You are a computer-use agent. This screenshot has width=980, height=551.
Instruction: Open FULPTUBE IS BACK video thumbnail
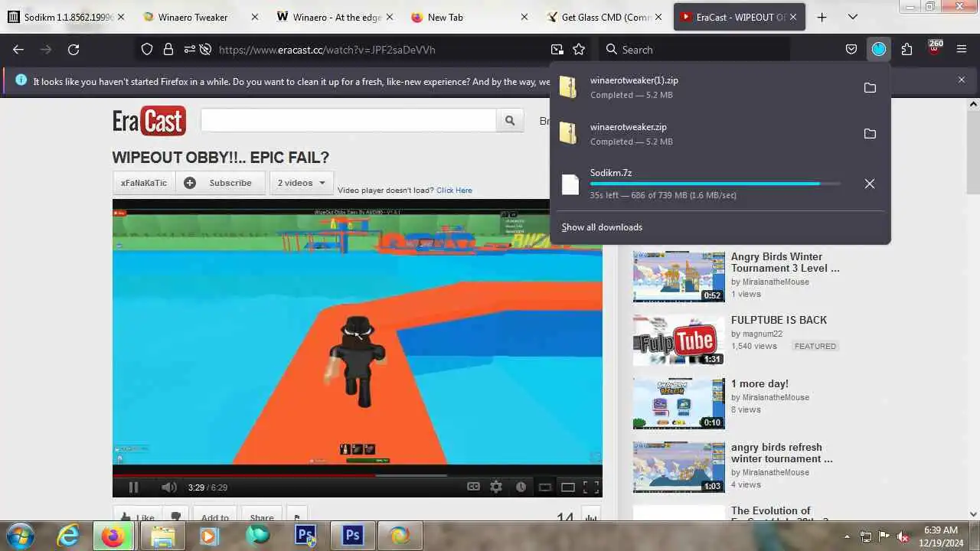point(678,340)
